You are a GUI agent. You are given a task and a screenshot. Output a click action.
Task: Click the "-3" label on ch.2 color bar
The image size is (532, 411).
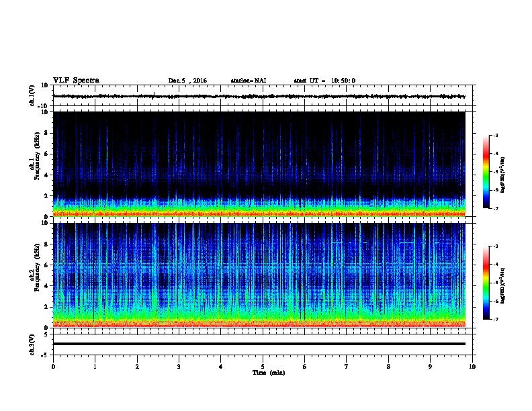tap(495, 246)
